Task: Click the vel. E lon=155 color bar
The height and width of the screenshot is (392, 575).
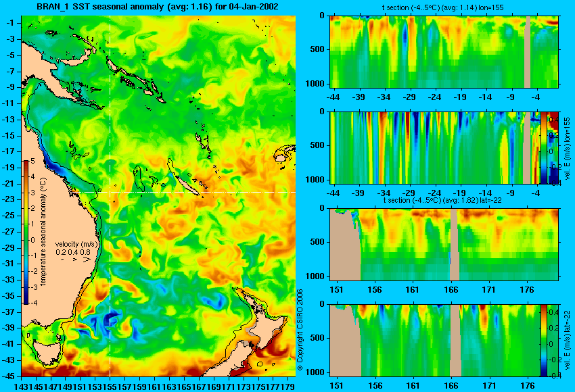Action: pos(544,147)
